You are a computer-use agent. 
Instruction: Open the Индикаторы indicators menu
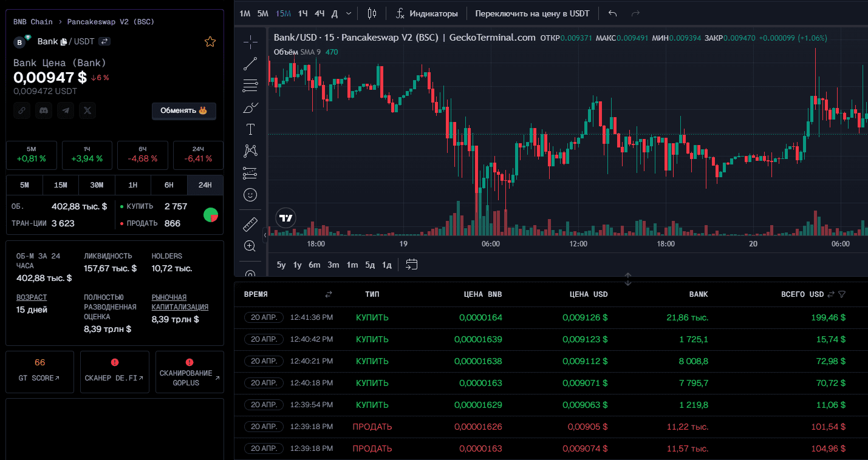(x=427, y=13)
